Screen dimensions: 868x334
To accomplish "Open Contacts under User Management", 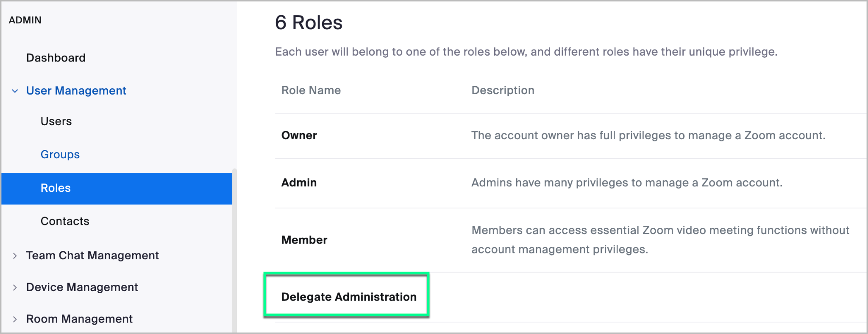I will pyautogui.click(x=65, y=221).
